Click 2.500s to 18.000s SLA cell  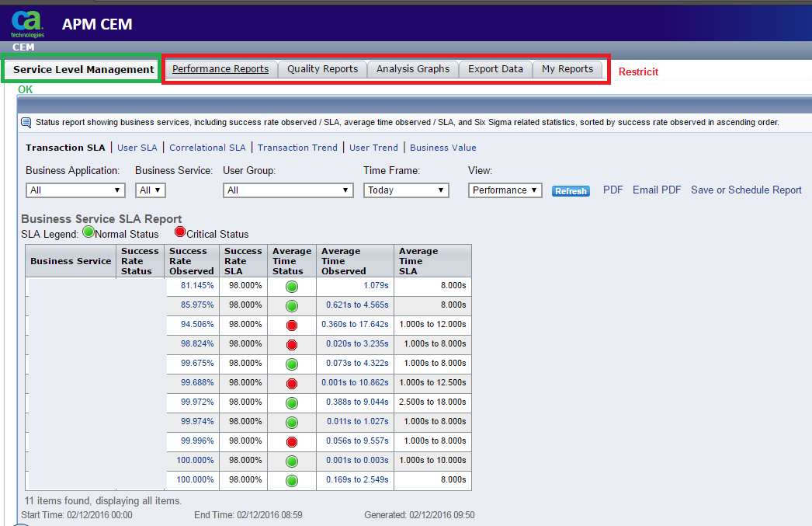[x=432, y=402]
